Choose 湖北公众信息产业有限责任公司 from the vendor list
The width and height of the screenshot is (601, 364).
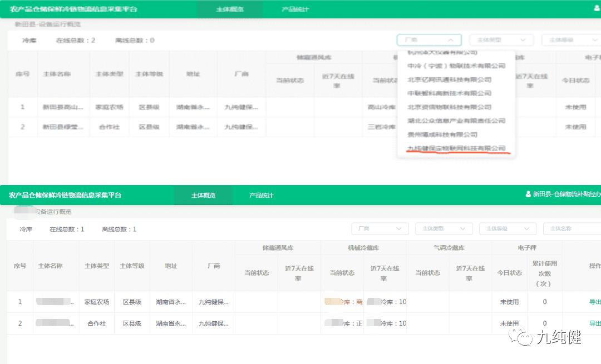click(456, 121)
